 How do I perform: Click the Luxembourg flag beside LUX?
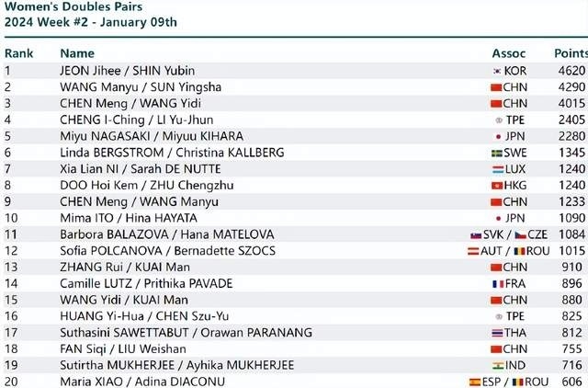(498, 169)
